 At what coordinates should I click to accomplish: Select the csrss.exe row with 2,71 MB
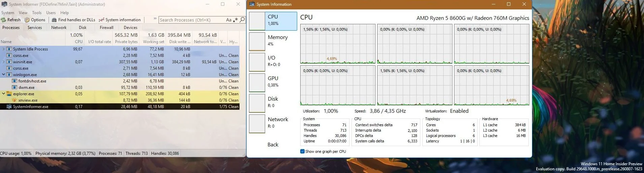(119, 68)
